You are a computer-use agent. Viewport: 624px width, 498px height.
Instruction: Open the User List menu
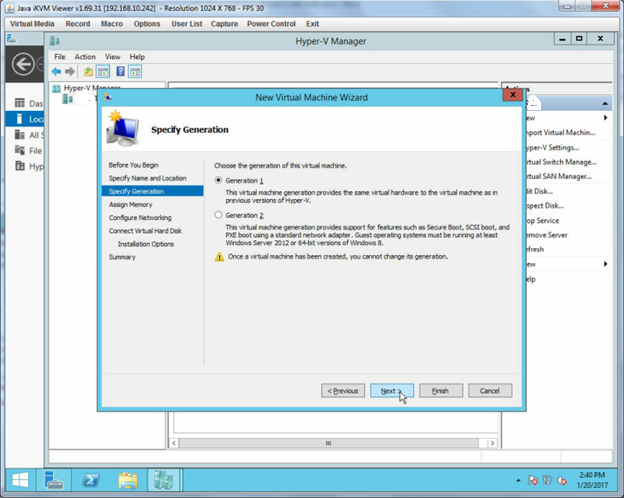click(187, 24)
